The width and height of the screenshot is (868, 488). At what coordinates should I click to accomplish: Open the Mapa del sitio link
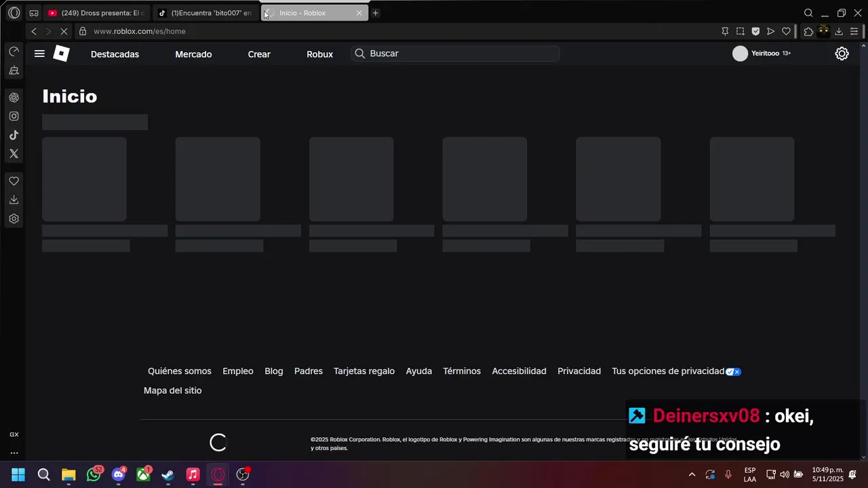click(172, 390)
